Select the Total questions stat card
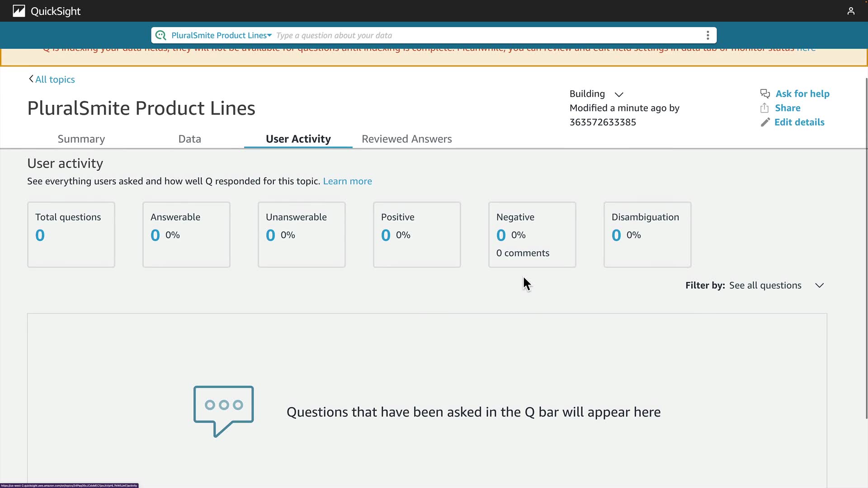This screenshot has width=868, height=488. (71, 235)
